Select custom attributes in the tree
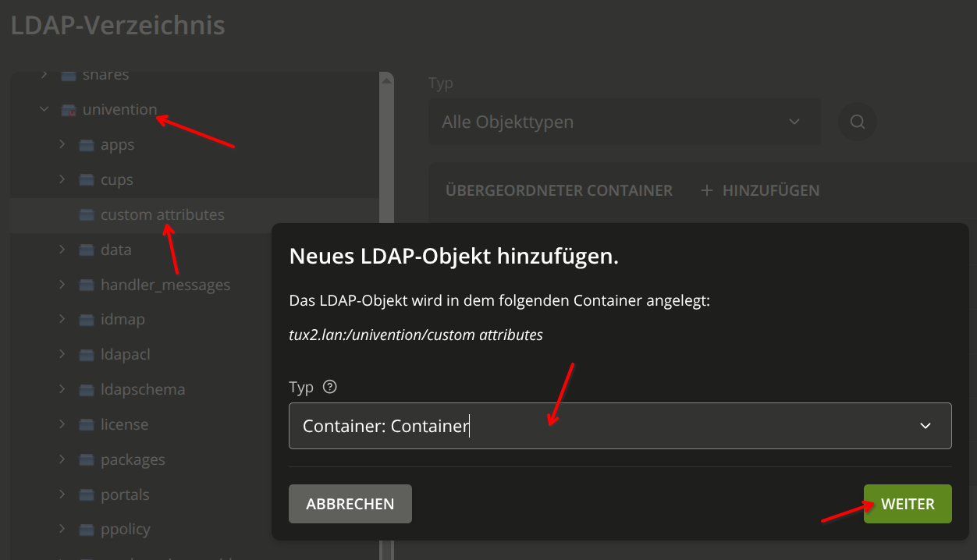Image resolution: width=977 pixels, height=560 pixels. 162,214
